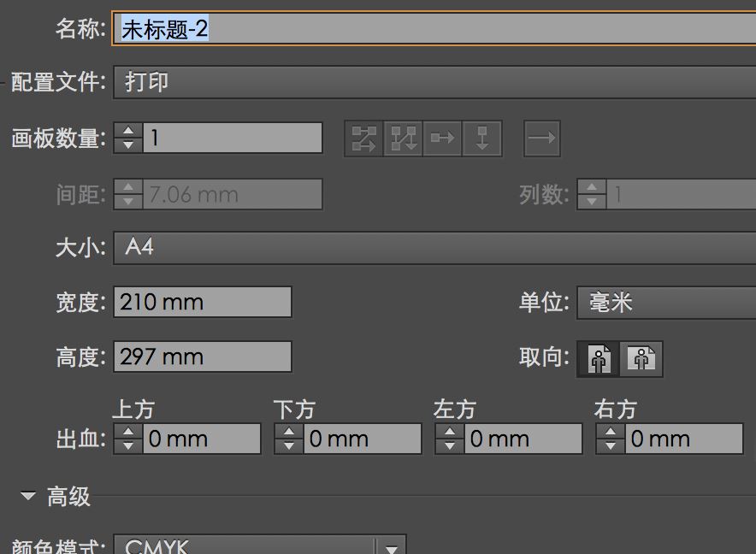Image resolution: width=756 pixels, height=554 pixels.
Task: Click the 高度 field showing 297 mm
Action: coord(201,357)
